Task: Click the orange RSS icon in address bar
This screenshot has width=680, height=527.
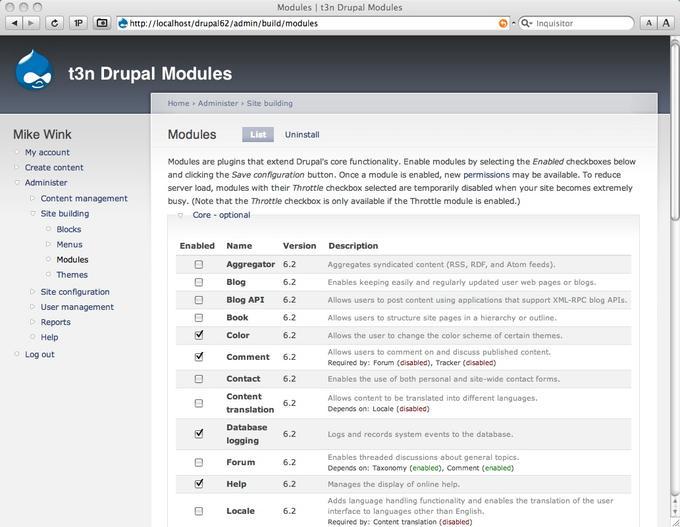Action: pos(503,23)
